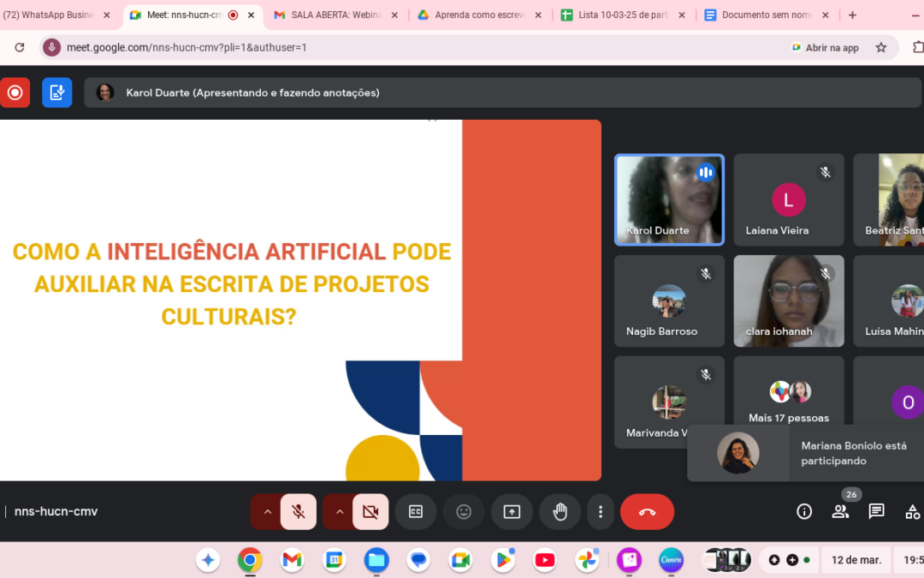924x578 pixels.
Task: Click Abrir na app button
Action: click(825, 47)
